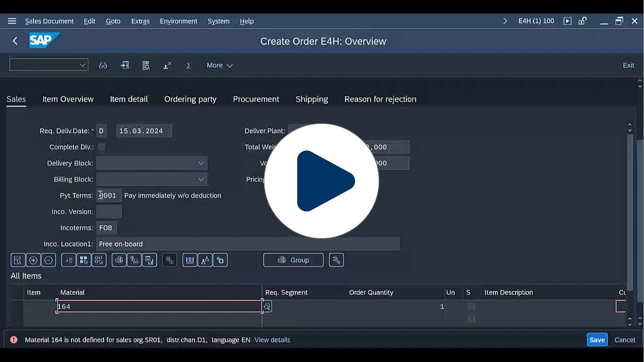Click the item conditions money icon

pyautogui.click(x=190, y=260)
